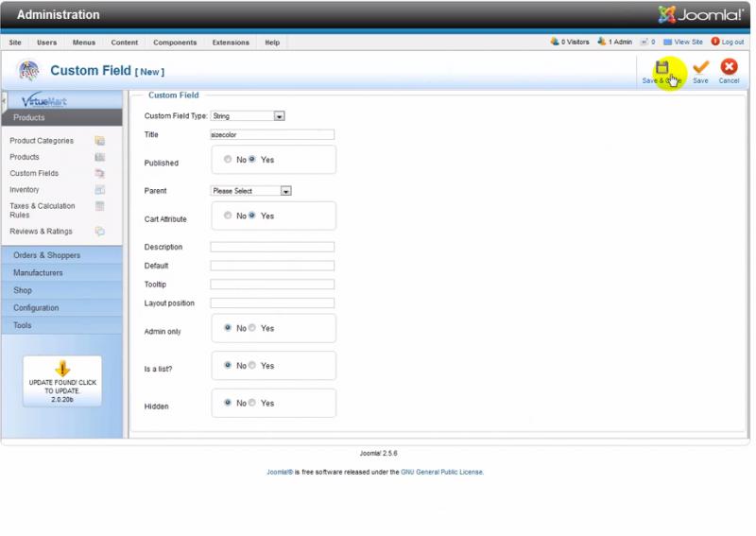Screen dimensions: 756x536
Task: Click the Description text field
Action: coord(272,247)
